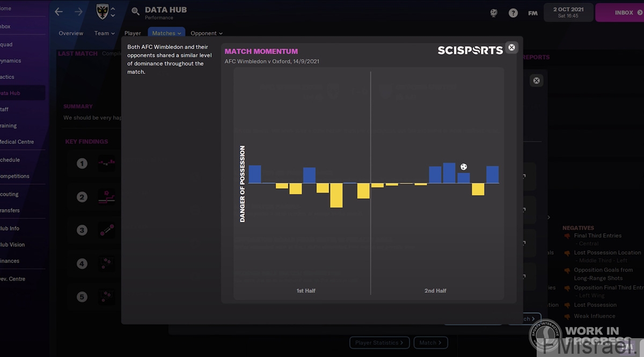Viewport: 644px width, 357px height.
Task: Open Tactics in sidebar
Action: coord(7,77)
